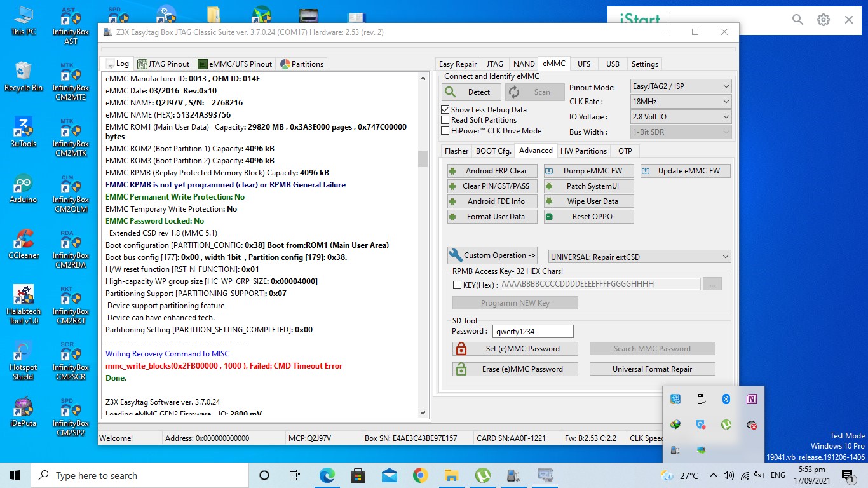Screen dimensions: 868x488
Task: Open Recycle Bin on desktop
Action: coord(24,76)
